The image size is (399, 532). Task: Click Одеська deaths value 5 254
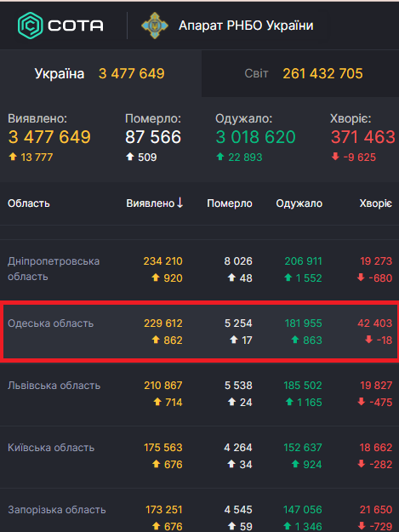click(238, 323)
